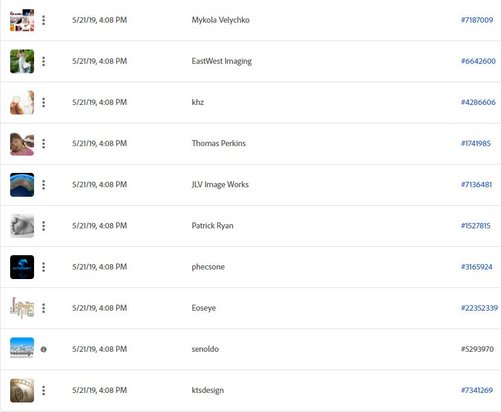
Task: Click the baby foot thumbnail for Patrick Ryan
Action: point(22,226)
